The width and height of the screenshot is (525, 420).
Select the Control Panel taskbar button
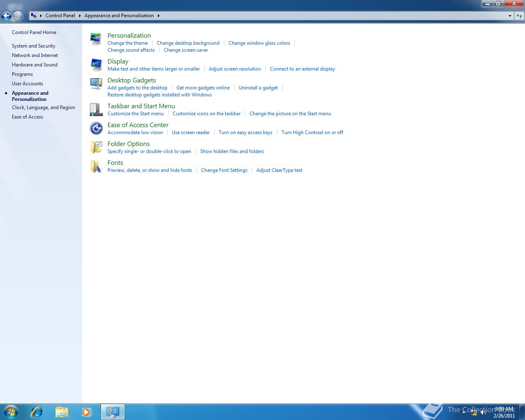[x=112, y=412]
